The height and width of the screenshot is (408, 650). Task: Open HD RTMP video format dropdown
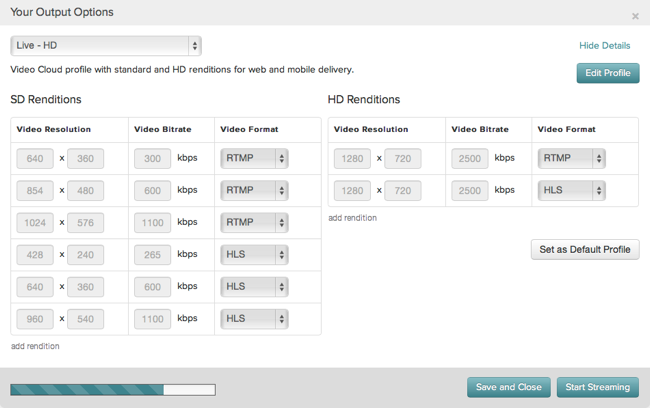(572, 158)
